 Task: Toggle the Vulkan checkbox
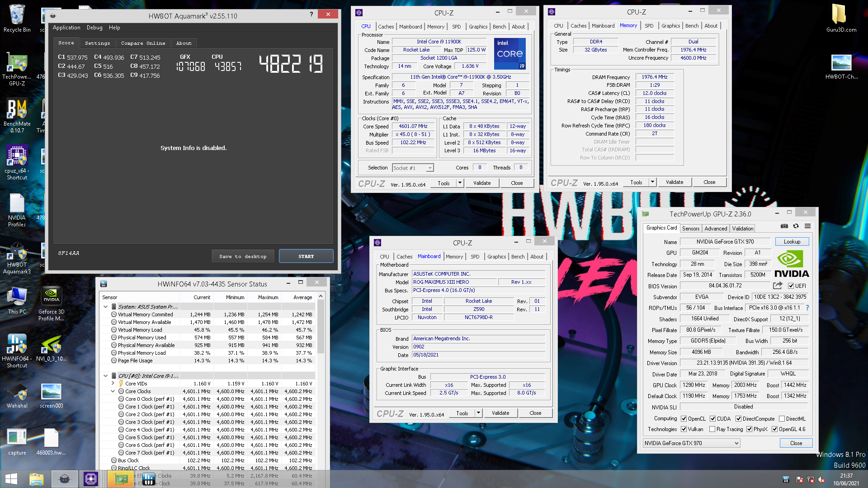coord(684,429)
